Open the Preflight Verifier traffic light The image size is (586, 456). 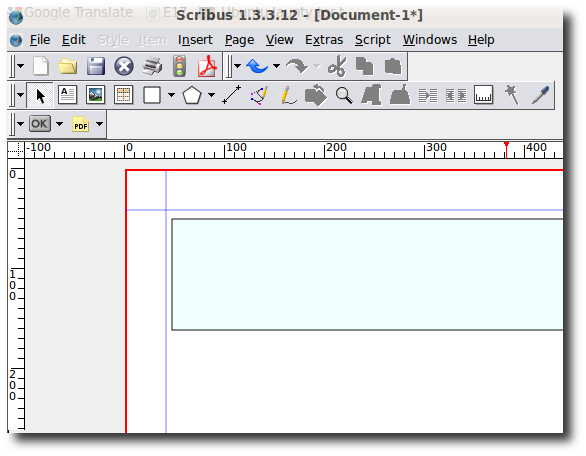click(x=180, y=67)
